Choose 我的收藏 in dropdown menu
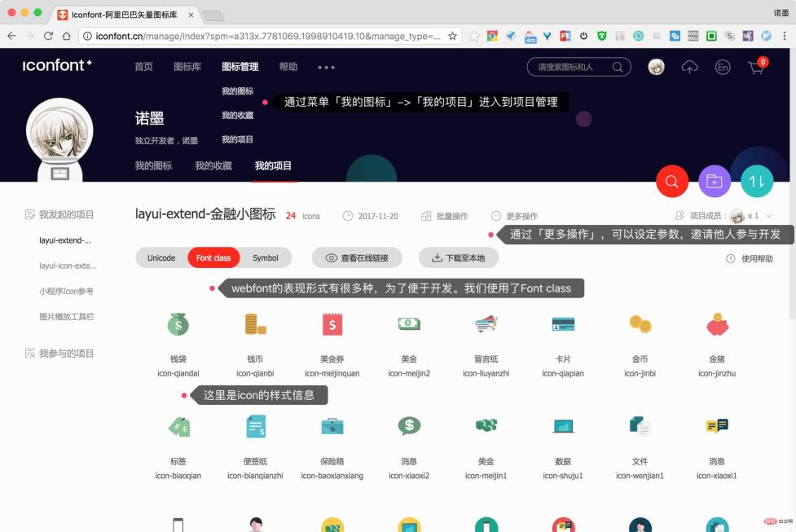796x532 pixels. coord(237,115)
